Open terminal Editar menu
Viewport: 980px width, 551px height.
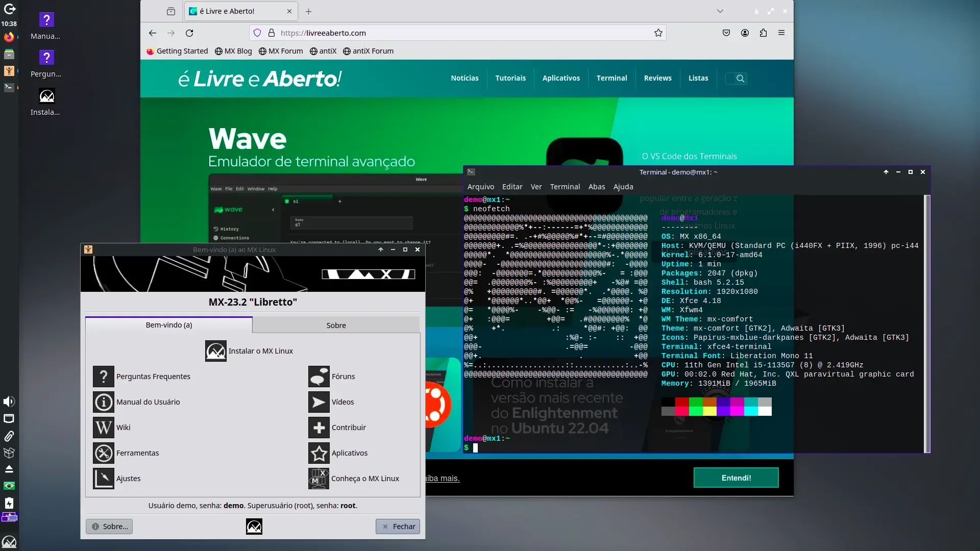512,187
